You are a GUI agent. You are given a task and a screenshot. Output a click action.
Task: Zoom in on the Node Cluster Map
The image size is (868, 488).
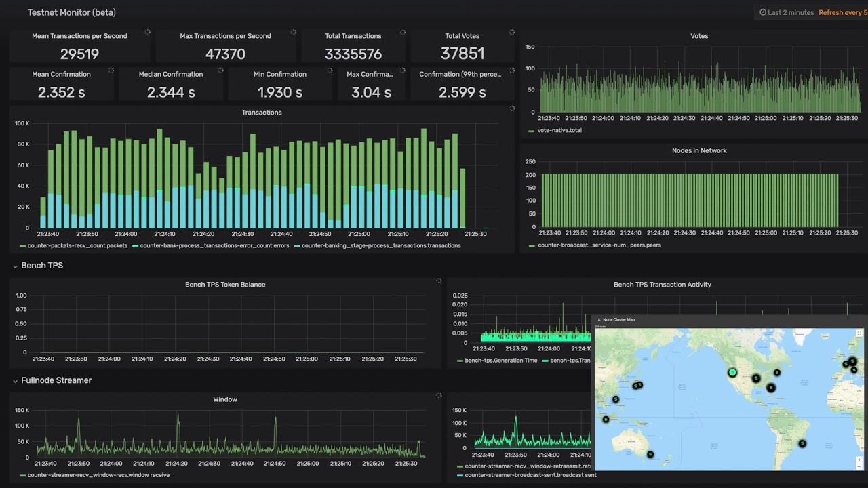tap(859, 460)
